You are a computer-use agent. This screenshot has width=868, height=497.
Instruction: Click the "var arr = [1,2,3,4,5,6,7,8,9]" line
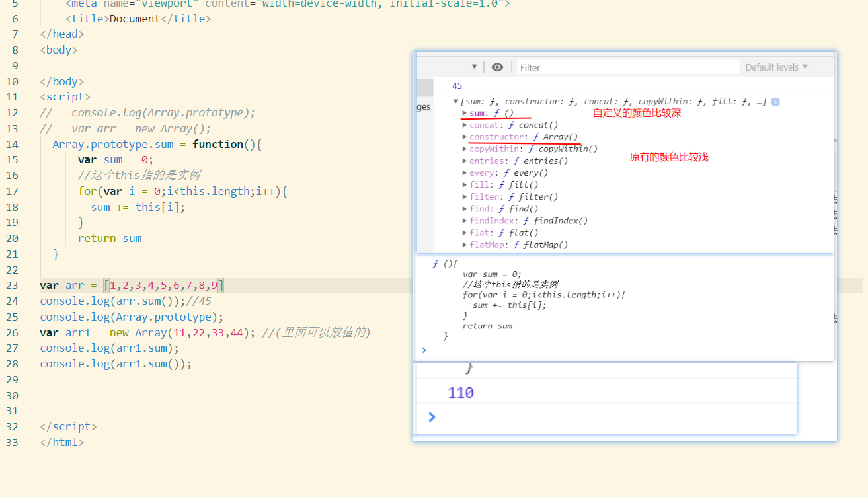pos(132,286)
